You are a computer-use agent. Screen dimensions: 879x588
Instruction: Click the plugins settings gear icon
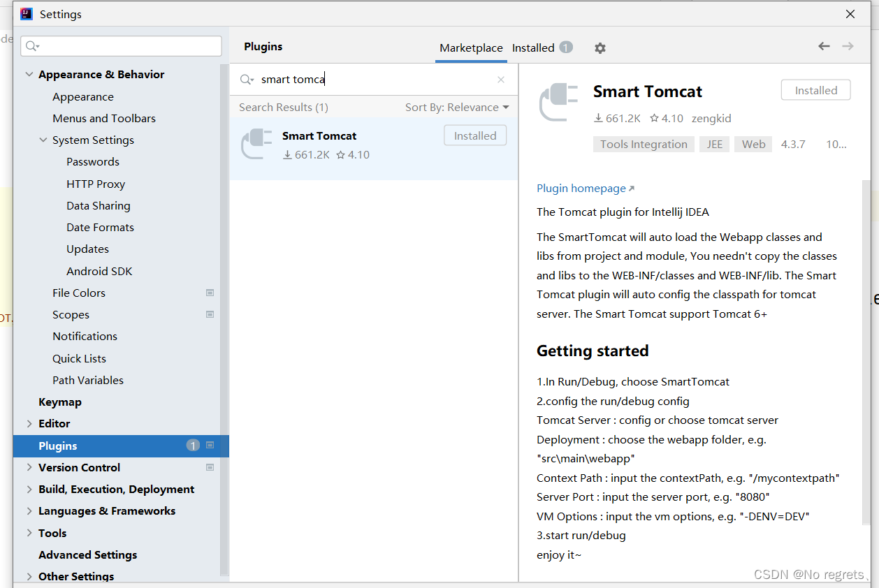tap(600, 48)
